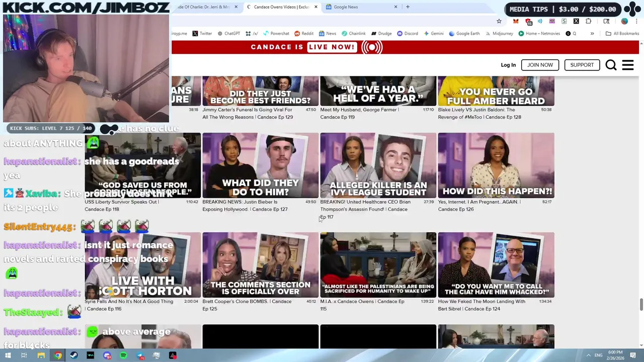
Task: Open the Jimmy Carter's Funeral Ep 129 title
Action: (x=248, y=113)
